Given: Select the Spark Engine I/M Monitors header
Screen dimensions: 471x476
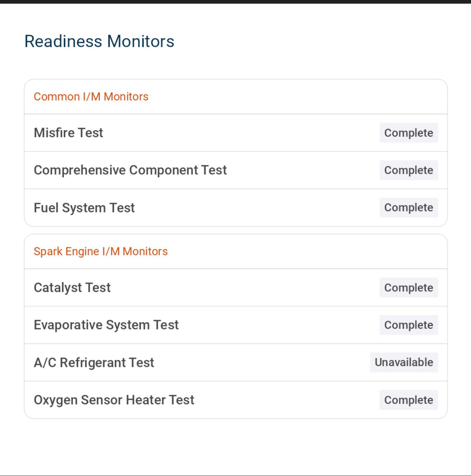Looking at the screenshot, I should [x=101, y=251].
